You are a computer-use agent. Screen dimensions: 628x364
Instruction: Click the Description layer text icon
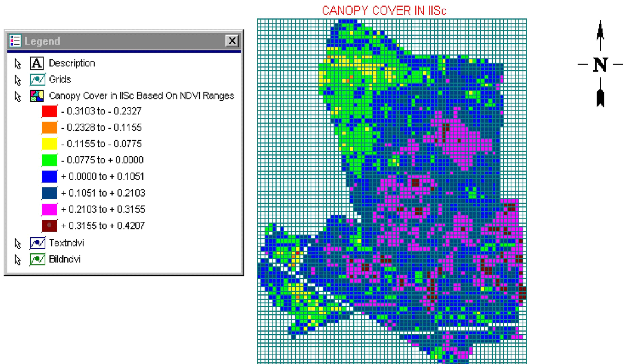(37, 63)
